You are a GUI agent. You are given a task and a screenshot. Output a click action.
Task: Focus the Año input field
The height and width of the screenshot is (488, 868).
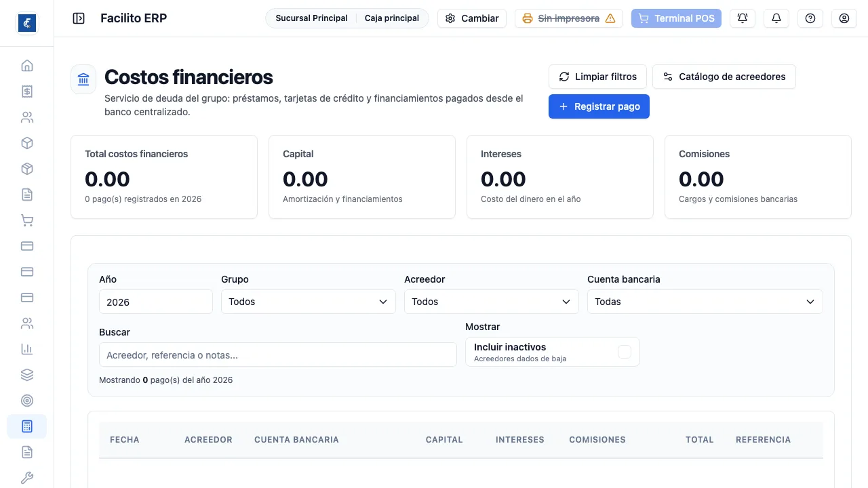pyautogui.click(x=156, y=302)
